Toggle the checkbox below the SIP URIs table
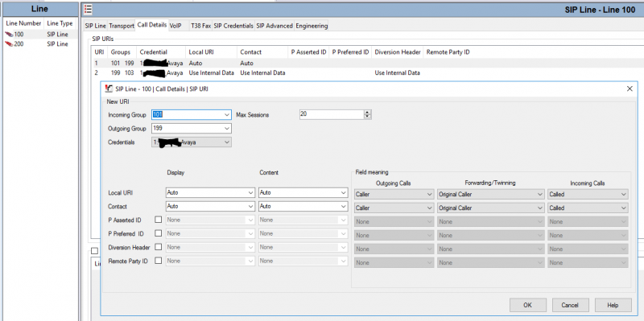The height and width of the screenshot is (321, 644). [95, 250]
